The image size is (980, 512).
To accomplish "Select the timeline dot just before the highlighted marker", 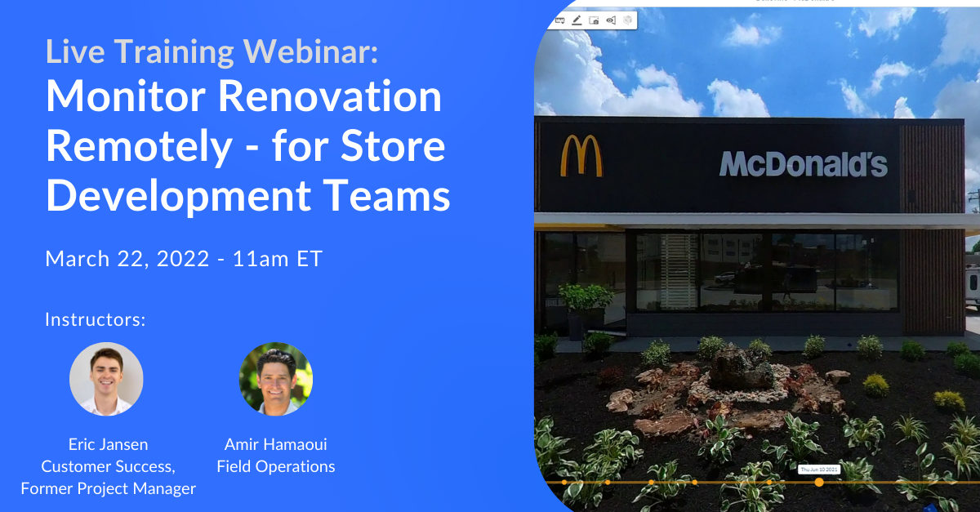I will pyautogui.click(x=769, y=482).
